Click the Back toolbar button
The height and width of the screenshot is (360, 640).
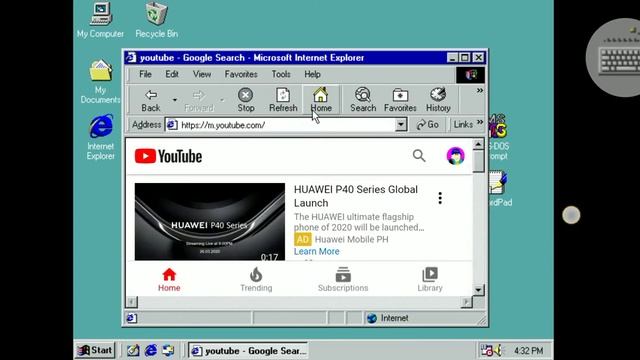coord(151,100)
